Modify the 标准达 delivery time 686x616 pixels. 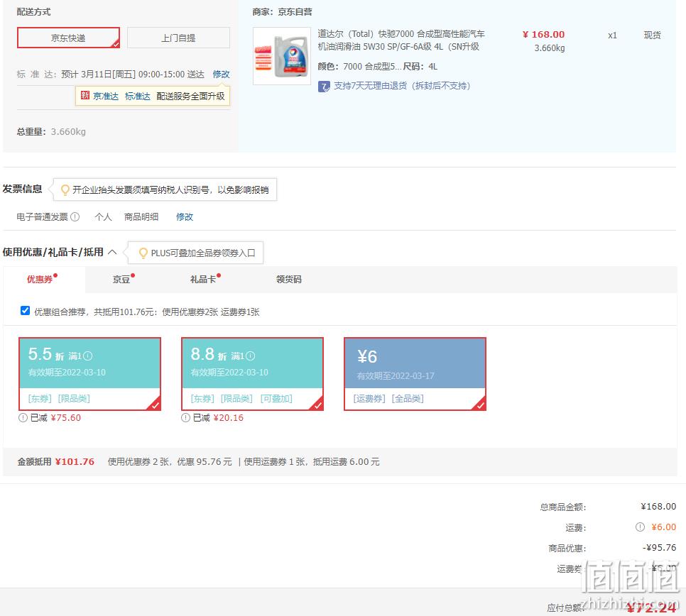click(221, 75)
